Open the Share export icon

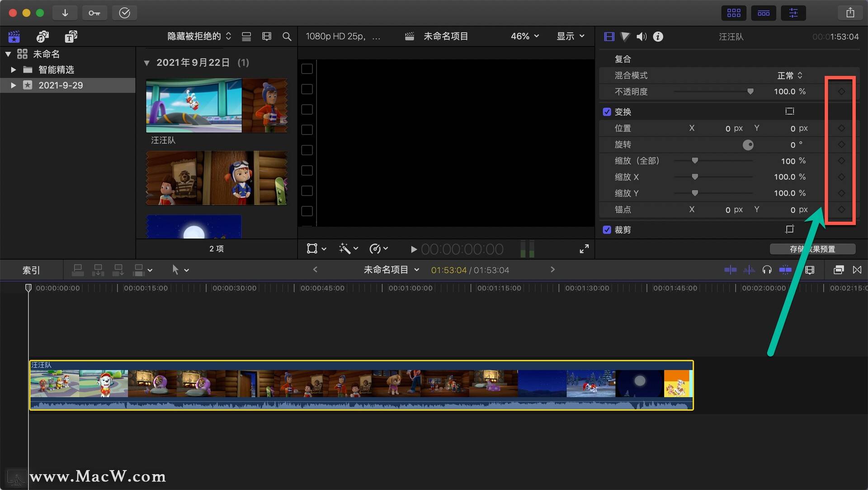click(850, 13)
